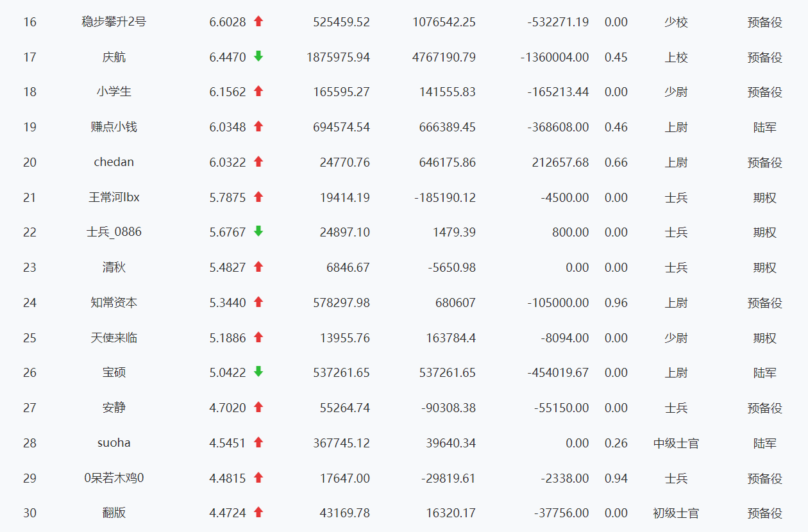Select trader 知常资本 in row 24
808x532 pixels.
[114, 303]
